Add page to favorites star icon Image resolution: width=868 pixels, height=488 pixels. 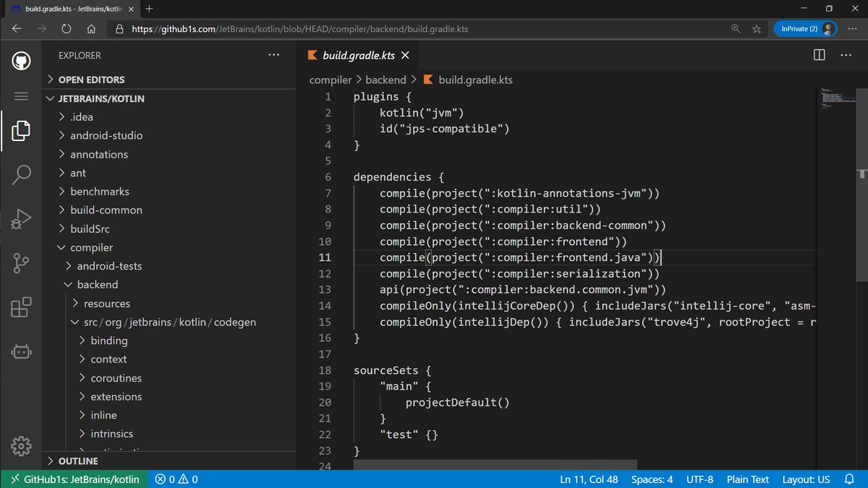pos(757,29)
